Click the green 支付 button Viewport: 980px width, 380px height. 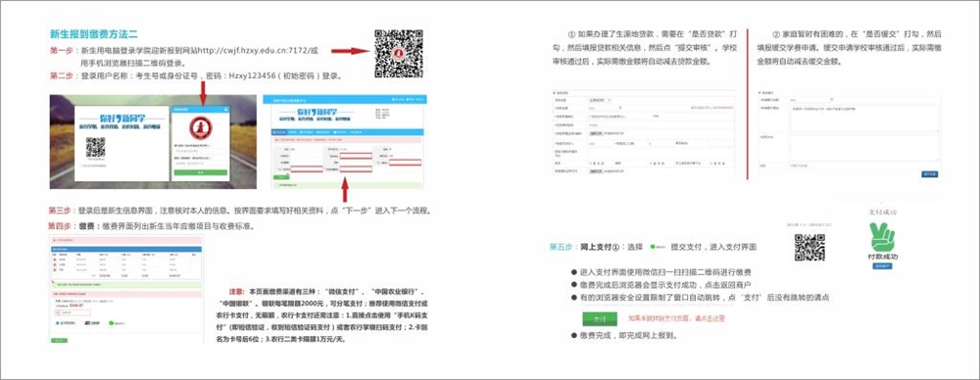[x=600, y=318]
